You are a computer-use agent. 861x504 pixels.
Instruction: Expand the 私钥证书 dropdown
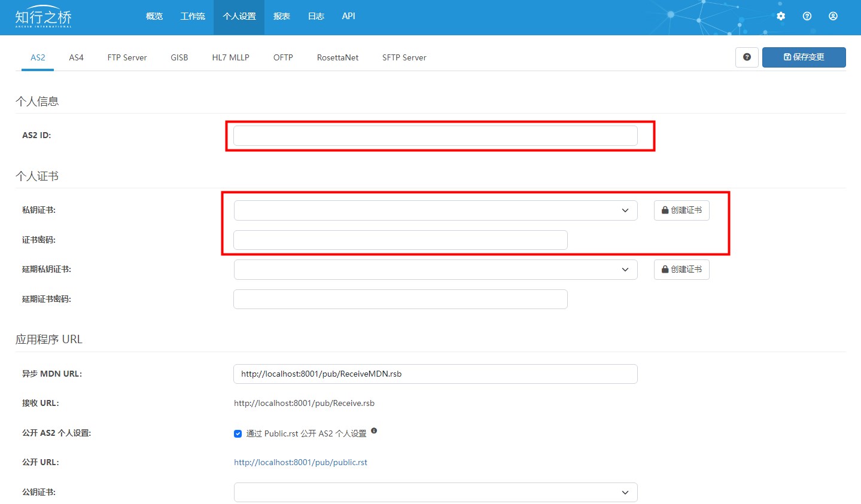point(435,210)
